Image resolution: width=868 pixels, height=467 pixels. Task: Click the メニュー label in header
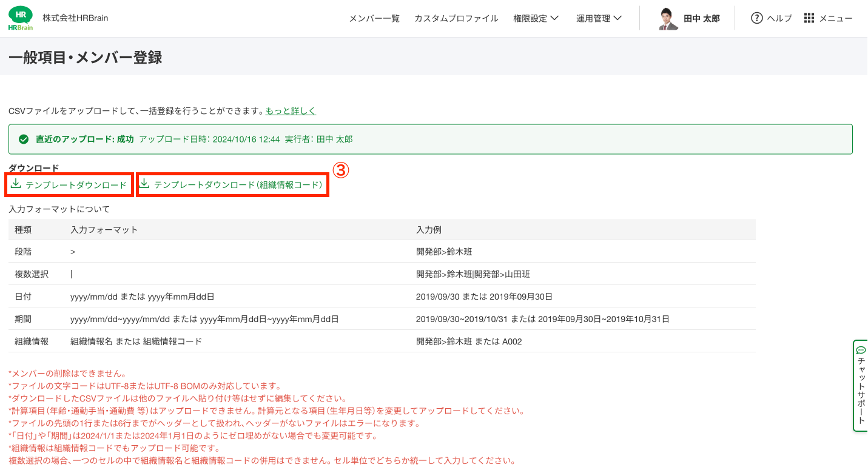coord(836,19)
